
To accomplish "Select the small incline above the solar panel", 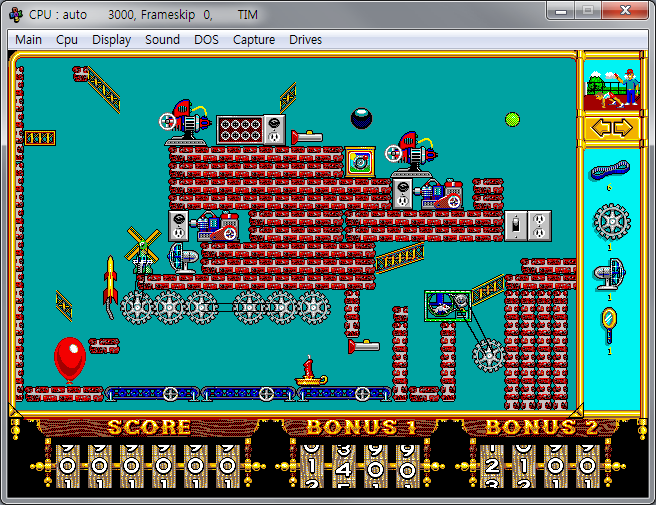I will click(x=288, y=97).
